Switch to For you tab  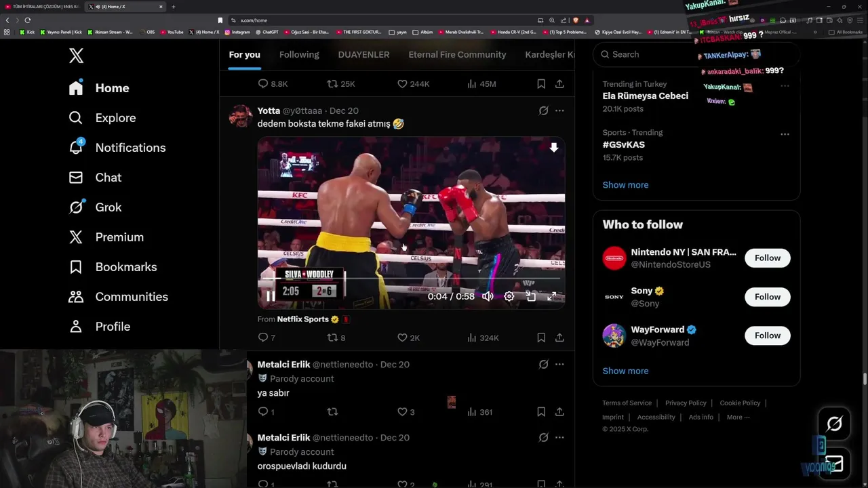244,54
